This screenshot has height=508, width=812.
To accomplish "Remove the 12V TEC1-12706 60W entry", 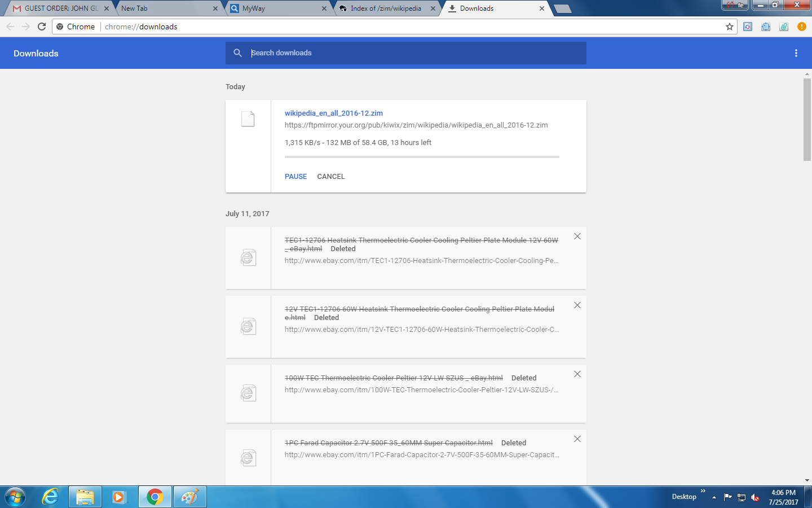I will (577, 305).
